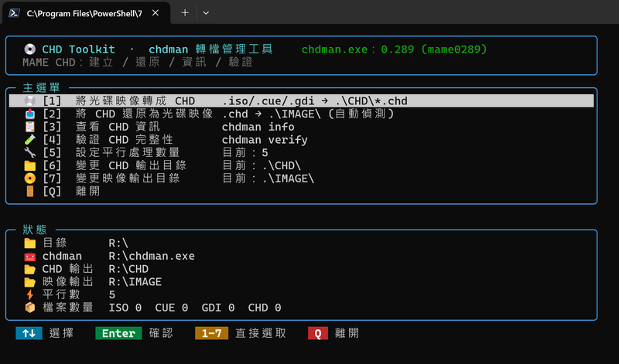Click the chdman.exe version text
Image resolution: width=619 pixels, height=364 pixels.
click(394, 49)
